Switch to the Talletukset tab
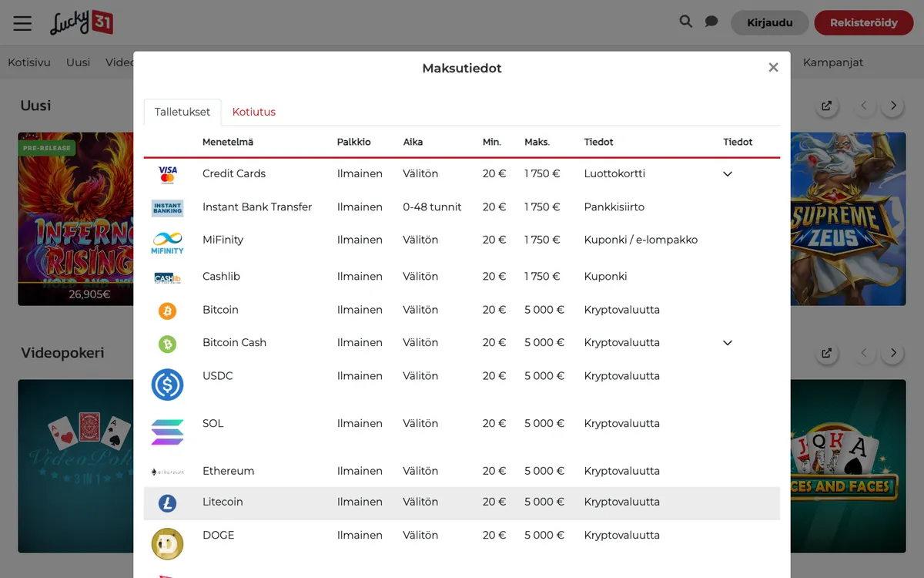Image resolution: width=924 pixels, height=578 pixels. [182, 112]
